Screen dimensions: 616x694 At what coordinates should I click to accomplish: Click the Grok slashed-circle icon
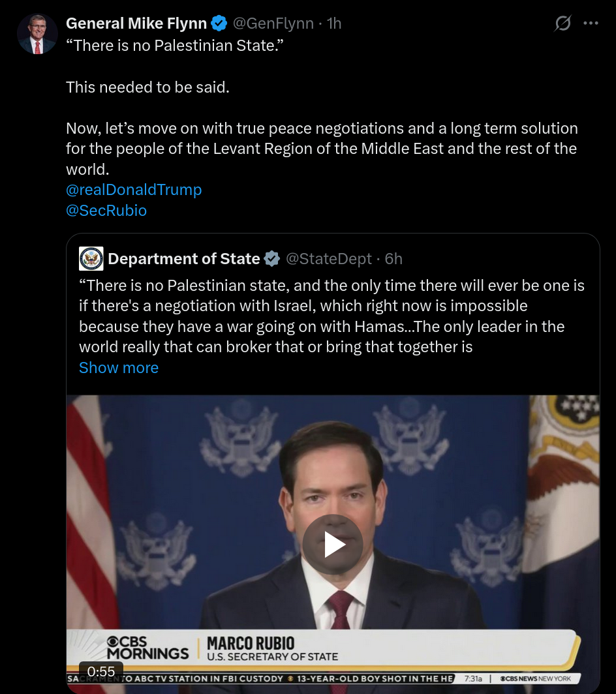click(x=562, y=23)
